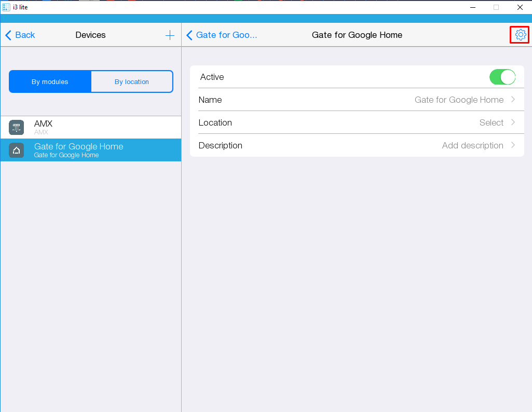Click the i3 lite app icon in title bar

click(6, 7)
